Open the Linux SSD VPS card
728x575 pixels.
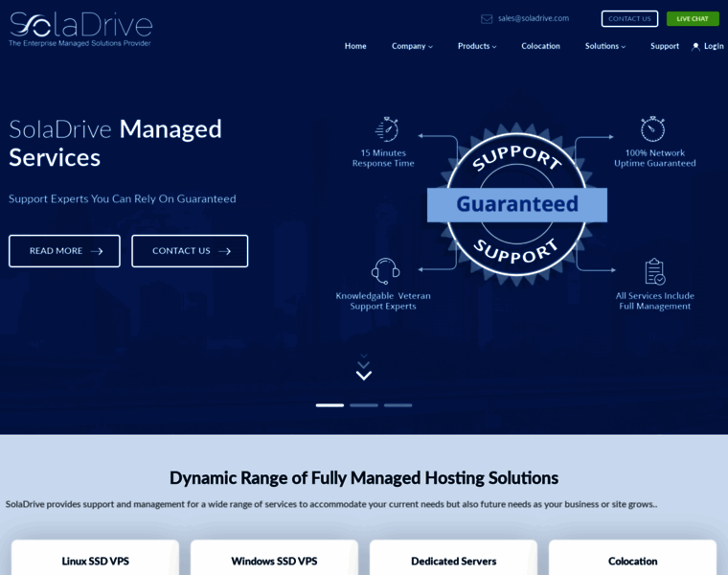click(x=95, y=561)
